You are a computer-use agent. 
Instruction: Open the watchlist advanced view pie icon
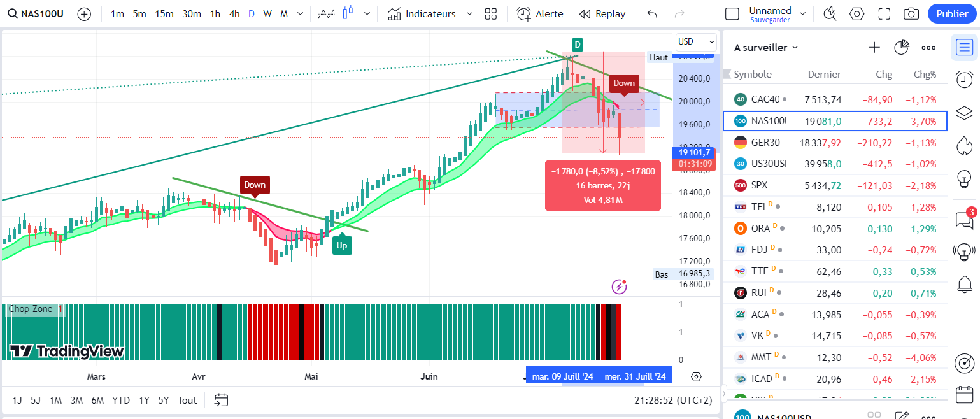902,47
